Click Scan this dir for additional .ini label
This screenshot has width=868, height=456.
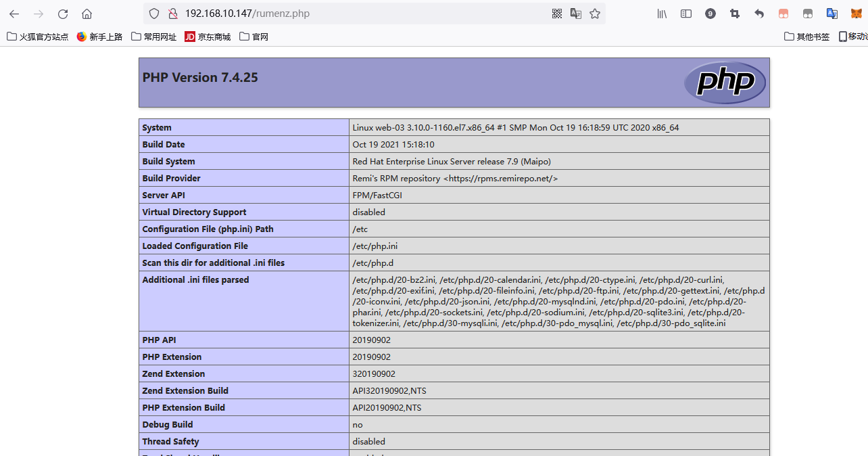[x=213, y=263]
